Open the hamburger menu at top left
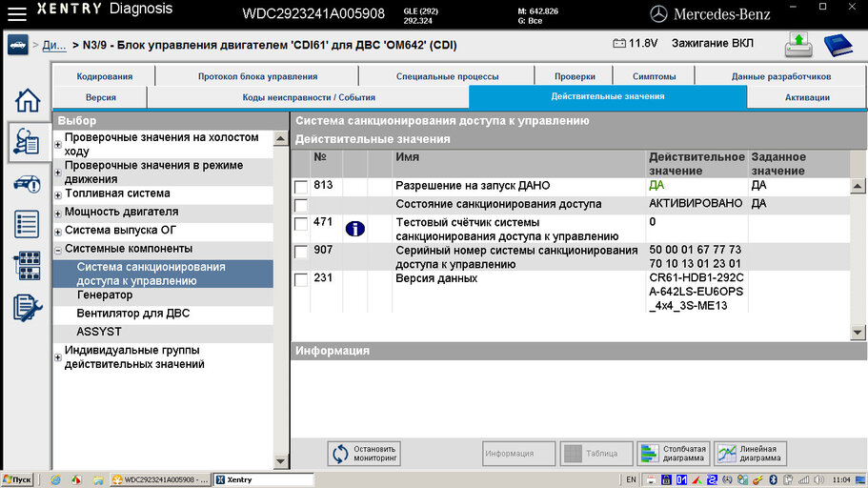This screenshot has width=868, height=488. click(x=16, y=13)
